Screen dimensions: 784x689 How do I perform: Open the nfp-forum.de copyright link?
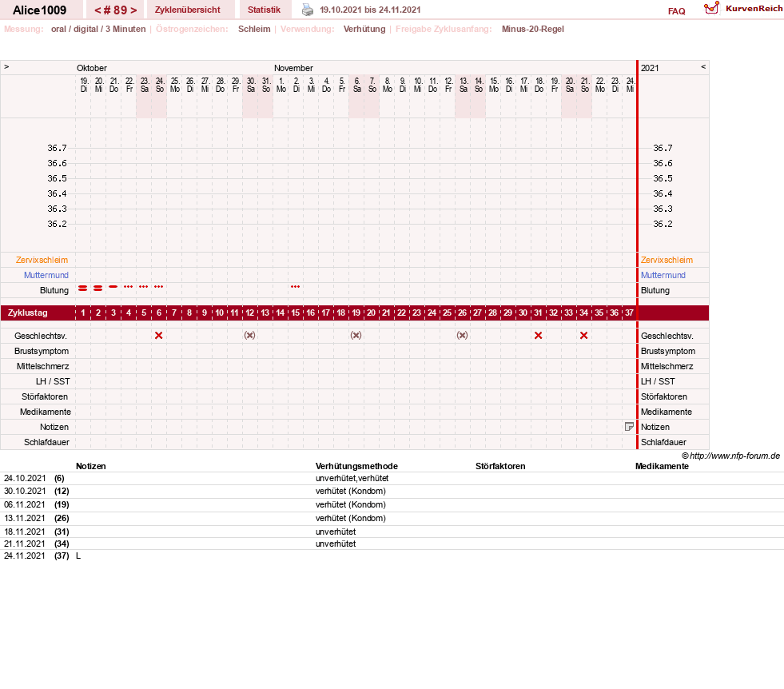(x=731, y=456)
